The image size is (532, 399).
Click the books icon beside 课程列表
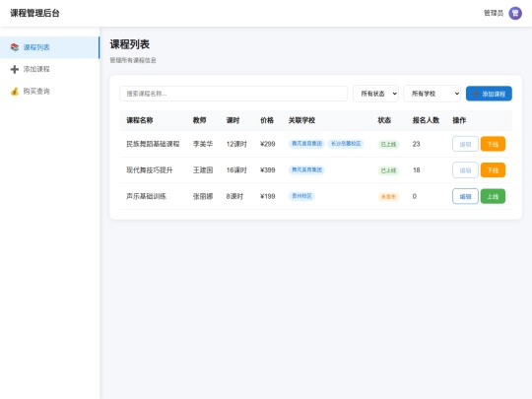[14, 47]
